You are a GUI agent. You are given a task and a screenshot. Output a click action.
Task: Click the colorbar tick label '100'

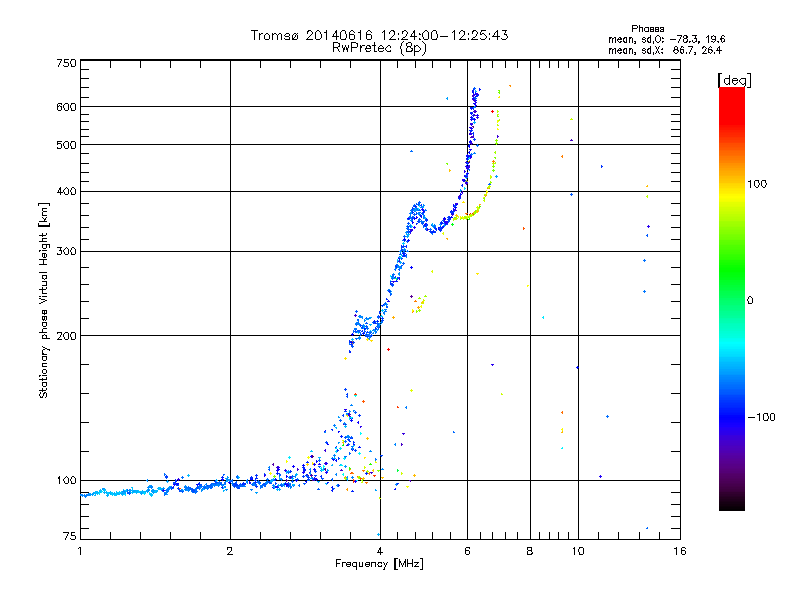click(x=757, y=184)
